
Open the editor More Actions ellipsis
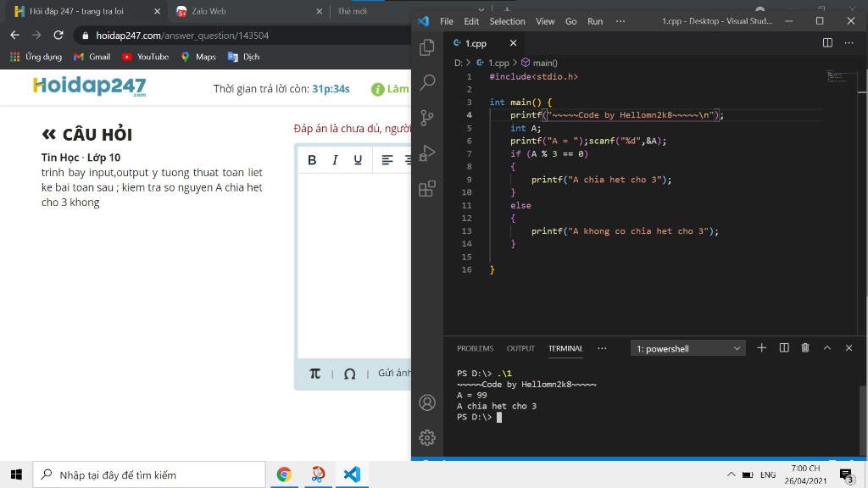849,43
